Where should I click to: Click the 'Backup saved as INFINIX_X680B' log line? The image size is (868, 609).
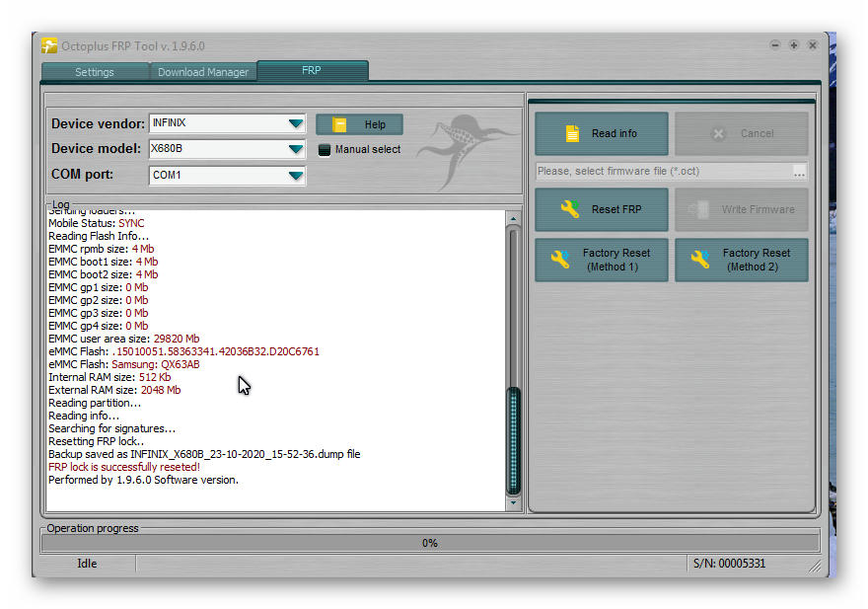tap(204, 454)
